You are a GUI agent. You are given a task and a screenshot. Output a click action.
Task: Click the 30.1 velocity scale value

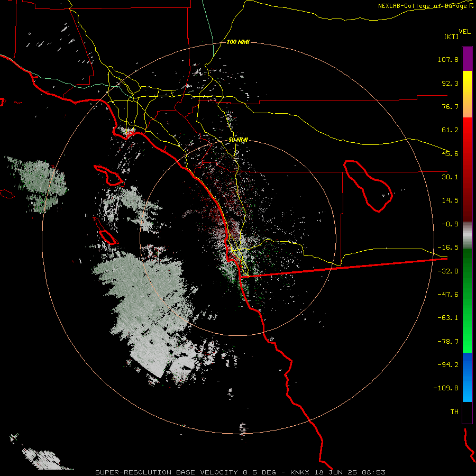450,177
